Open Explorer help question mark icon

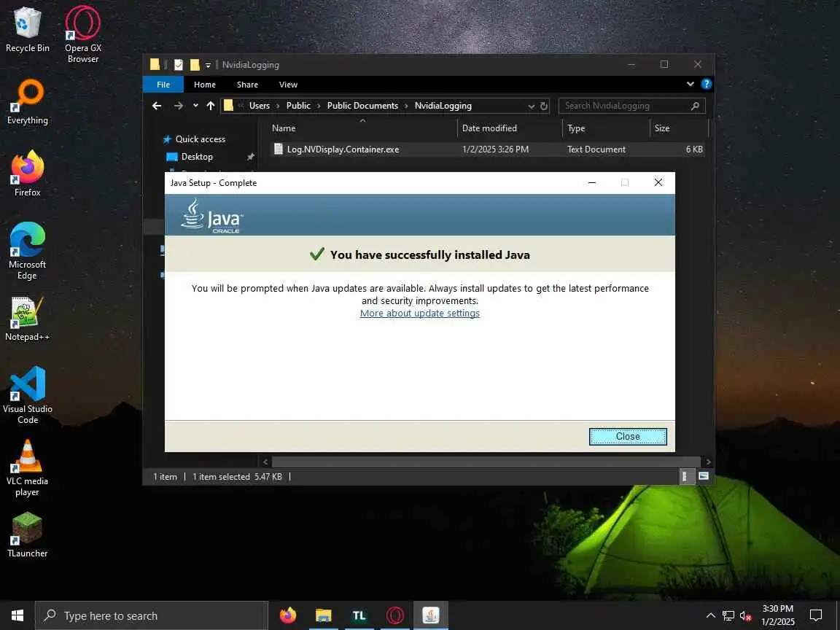click(706, 84)
